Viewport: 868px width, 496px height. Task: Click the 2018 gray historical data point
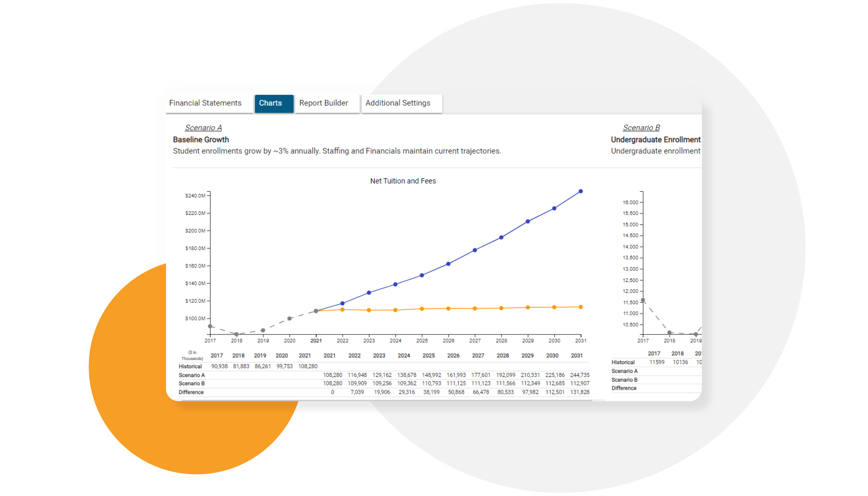coord(236,334)
